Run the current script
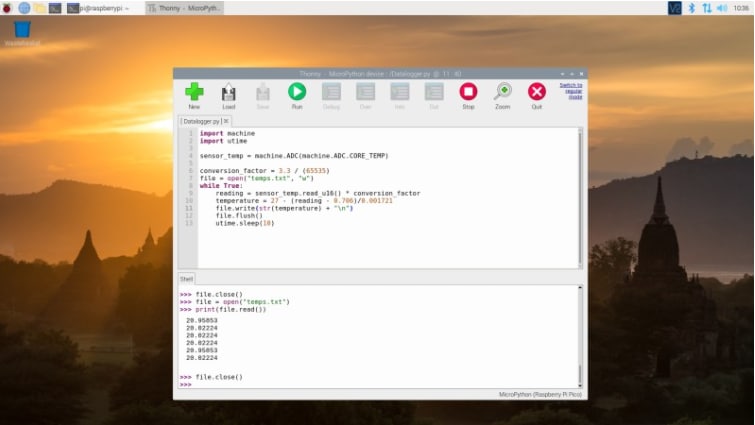Image resolution: width=755 pixels, height=425 pixels. point(297,95)
